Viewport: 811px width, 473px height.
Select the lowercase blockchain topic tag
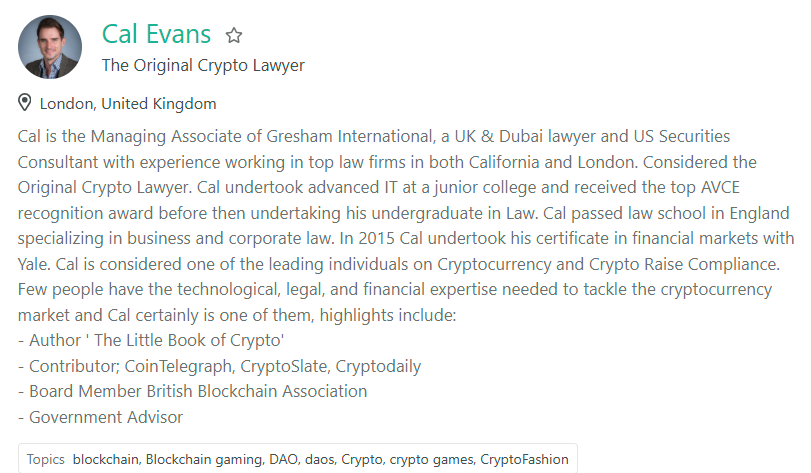coord(106,459)
